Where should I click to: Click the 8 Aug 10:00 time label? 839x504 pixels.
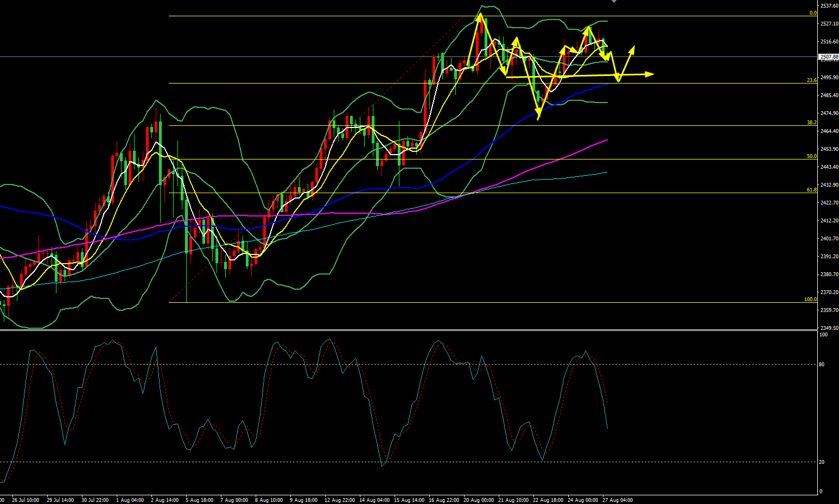coord(269,500)
